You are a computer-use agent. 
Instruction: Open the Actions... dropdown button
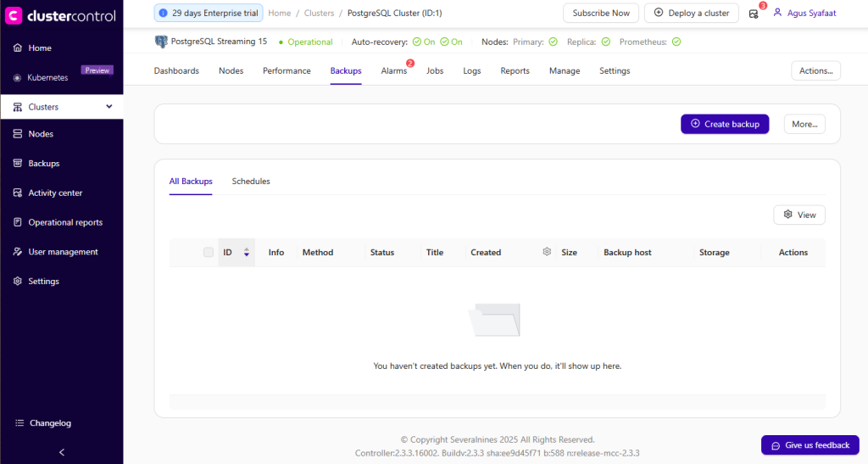coord(815,70)
